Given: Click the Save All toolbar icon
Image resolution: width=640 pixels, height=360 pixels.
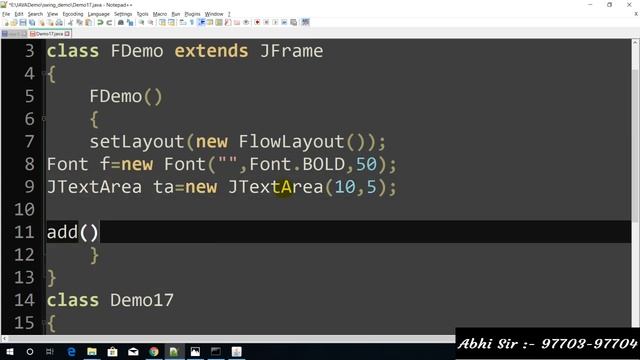Looking at the screenshot, I should [x=32, y=22].
